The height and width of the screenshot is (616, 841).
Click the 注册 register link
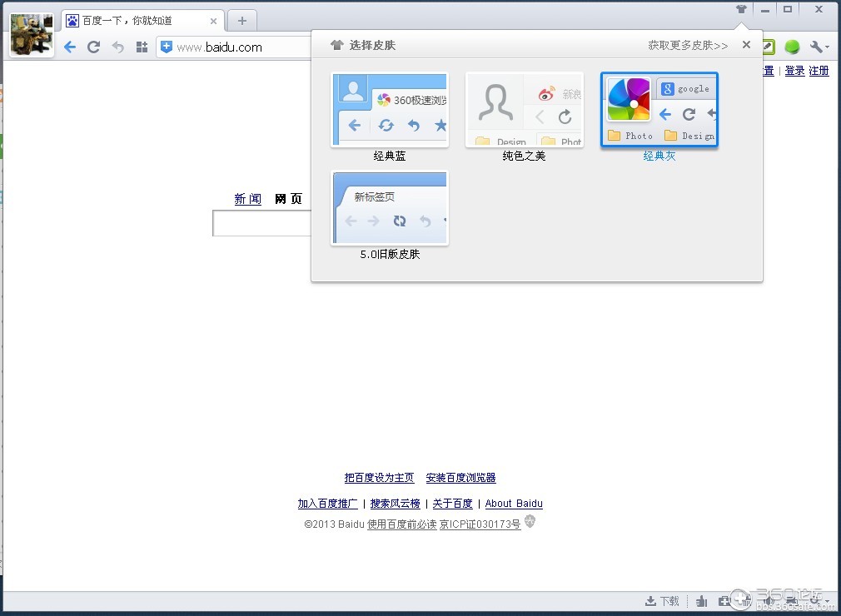pos(819,71)
